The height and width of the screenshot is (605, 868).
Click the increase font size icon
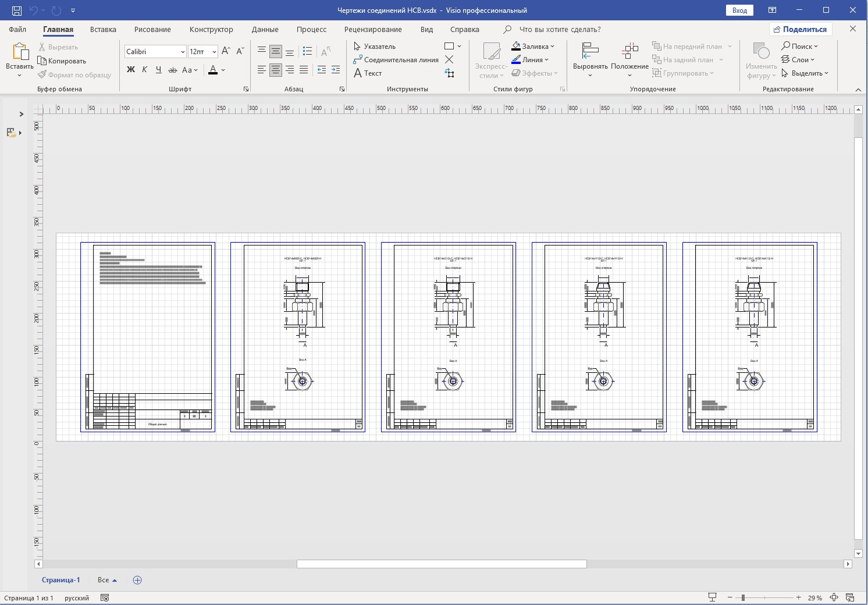pos(226,52)
